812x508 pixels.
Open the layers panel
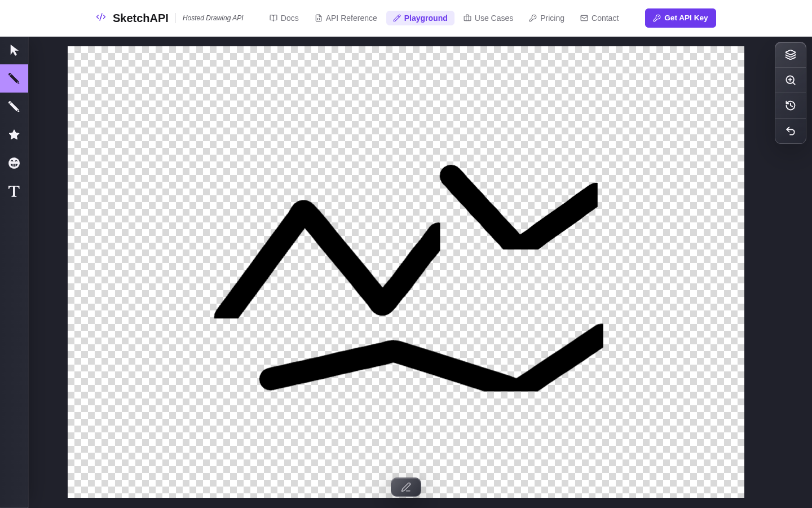click(x=791, y=55)
